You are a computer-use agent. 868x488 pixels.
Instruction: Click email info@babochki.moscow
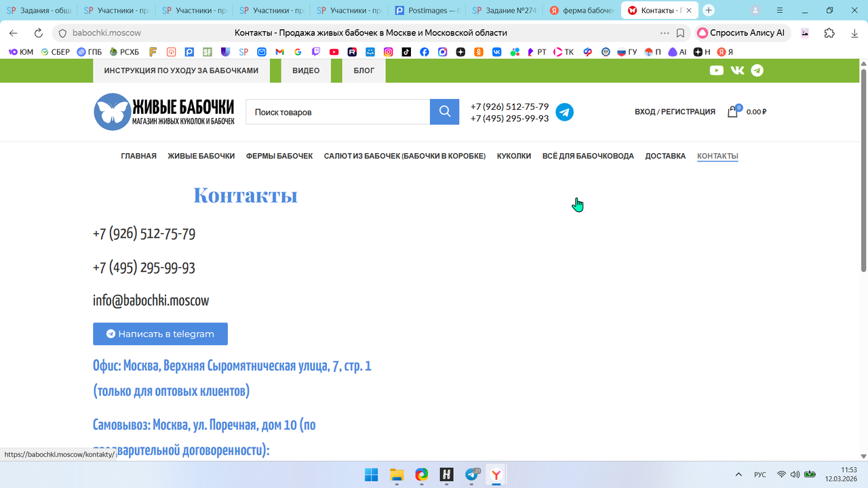coord(151,300)
